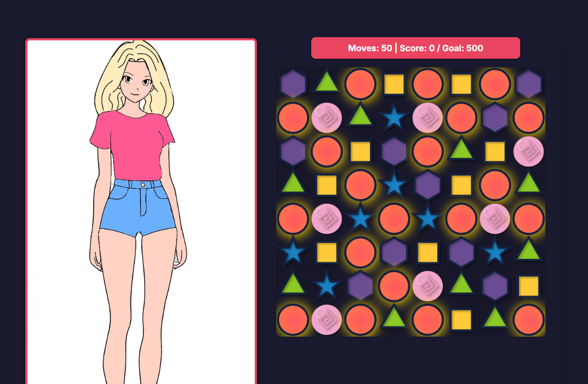This screenshot has width=588, height=384.
Task: Tap the purple hexagon in the fourth row
Action: 428,185
